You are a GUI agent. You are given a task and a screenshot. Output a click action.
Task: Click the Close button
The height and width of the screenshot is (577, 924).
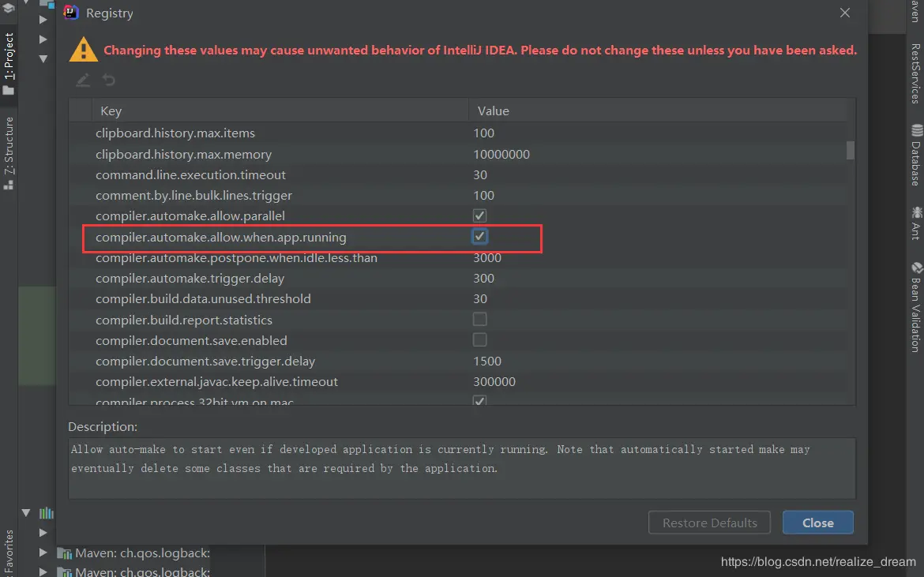point(817,523)
